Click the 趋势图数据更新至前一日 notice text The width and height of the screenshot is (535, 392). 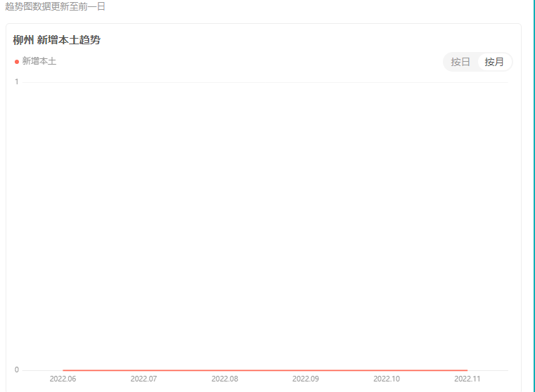tap(55, 6)
